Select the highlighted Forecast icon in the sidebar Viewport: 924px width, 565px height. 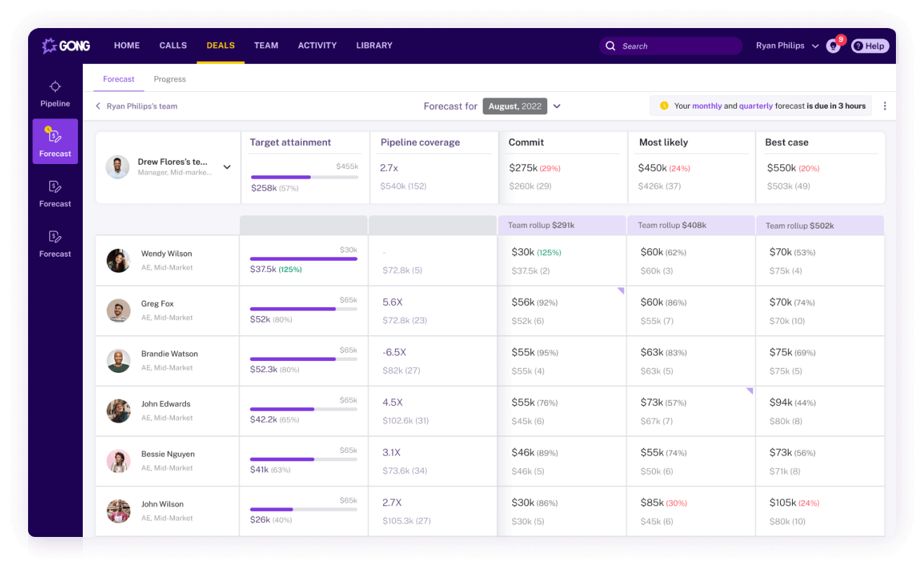[55, 141]
